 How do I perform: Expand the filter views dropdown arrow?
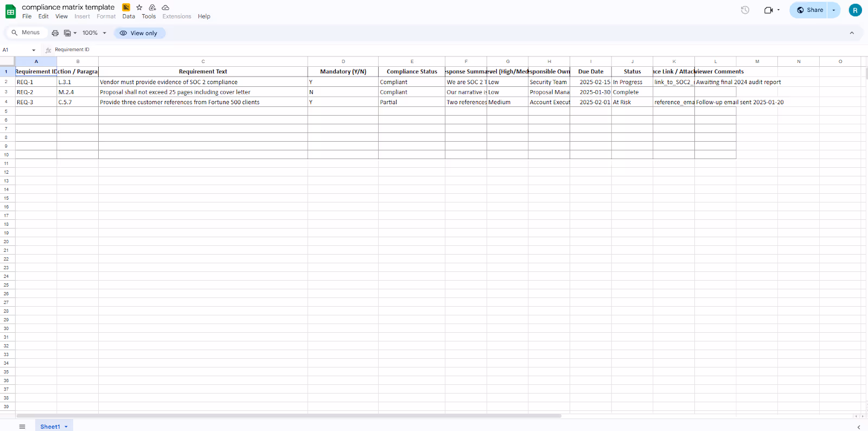pos(75,33)
